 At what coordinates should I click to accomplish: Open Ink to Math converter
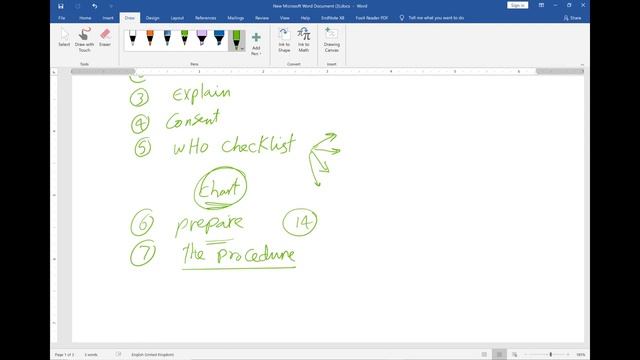click(x=304, y=40)
